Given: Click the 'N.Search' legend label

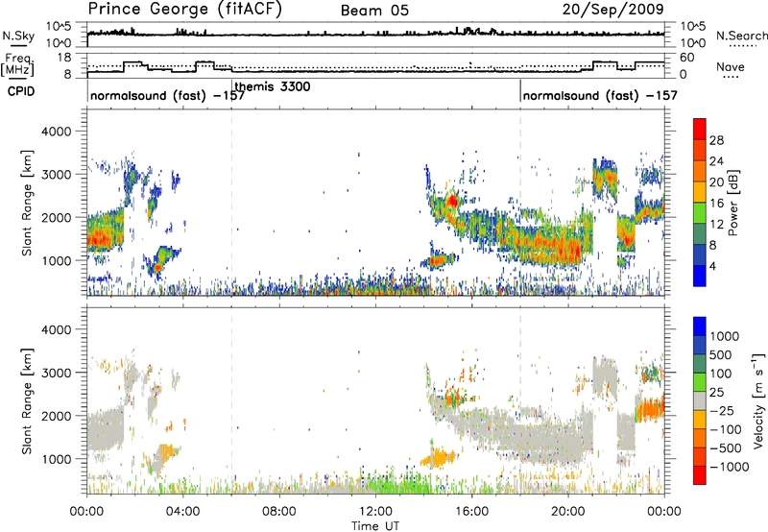Looking at the screenshot, I should coord(741,36).
